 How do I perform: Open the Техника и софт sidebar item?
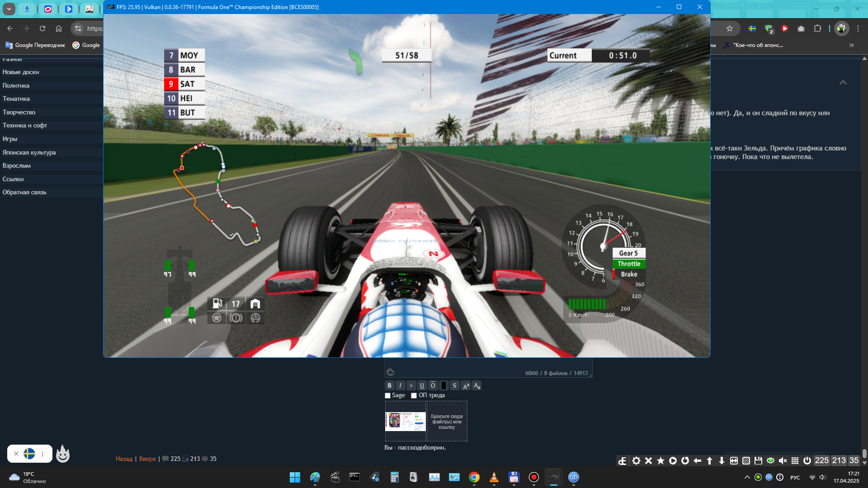click(x=25, y=125)
